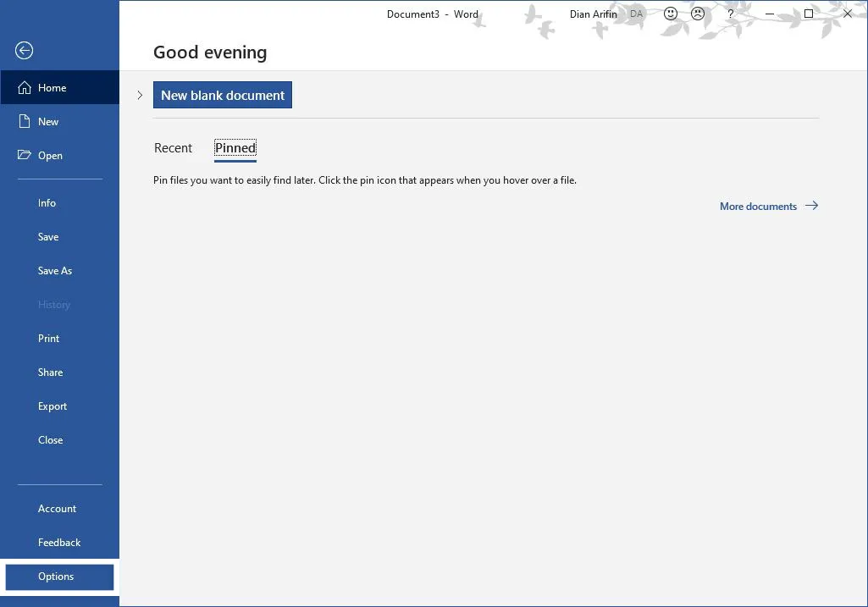Click the Save option in sidebar
Screen dimensions: 868x607
point(48,236)
